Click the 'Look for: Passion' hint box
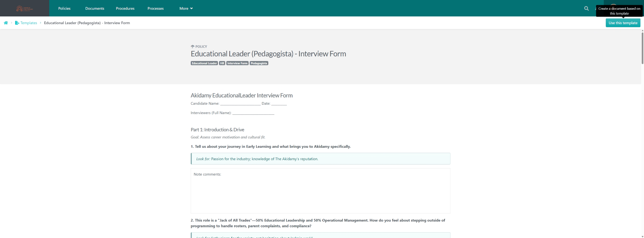 320,159
